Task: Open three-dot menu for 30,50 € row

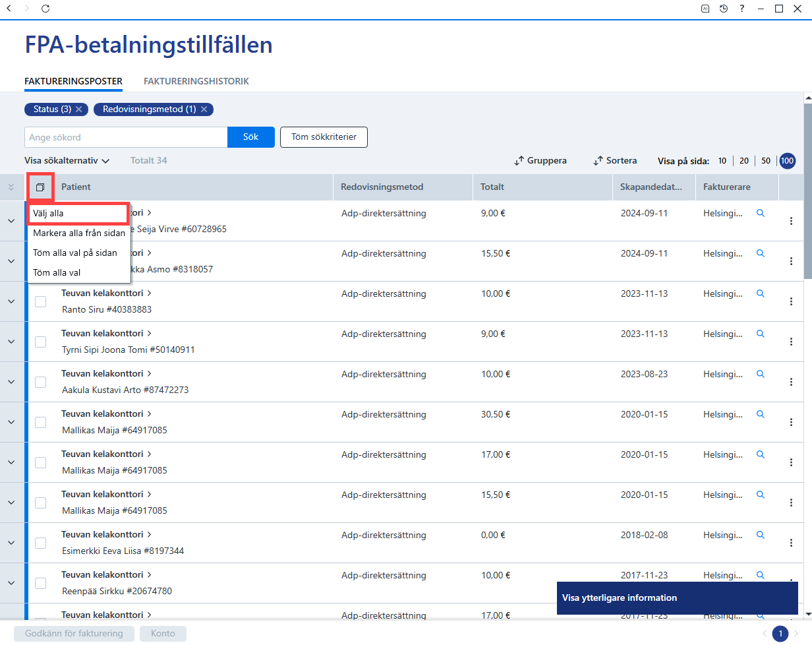Action: point(791,422)
